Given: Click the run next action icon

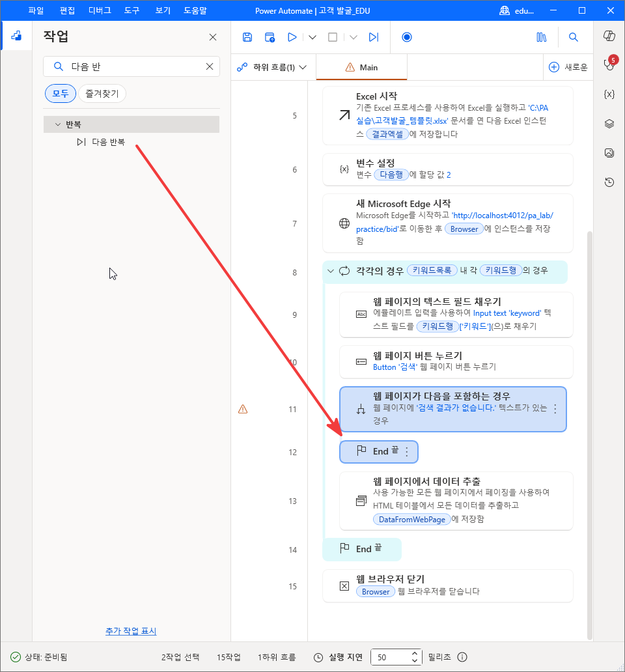Looking at the screenshot, I should 374,37.
